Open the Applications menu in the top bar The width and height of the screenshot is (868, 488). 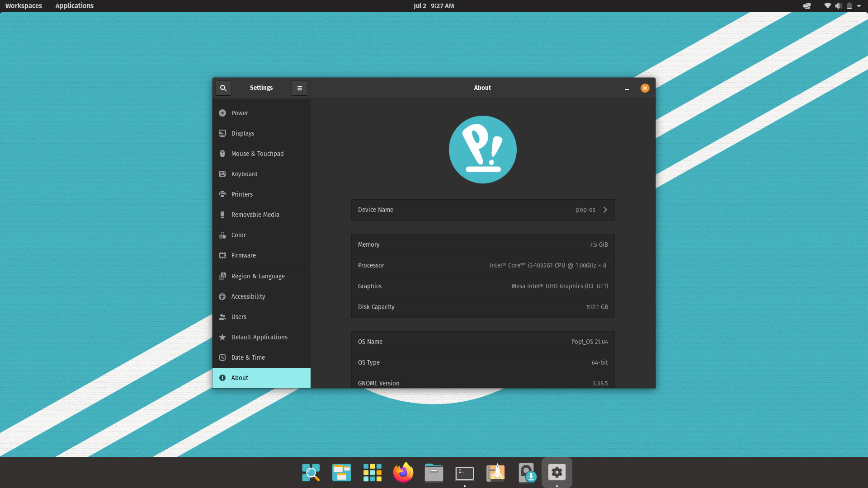(x=74, y=6)
